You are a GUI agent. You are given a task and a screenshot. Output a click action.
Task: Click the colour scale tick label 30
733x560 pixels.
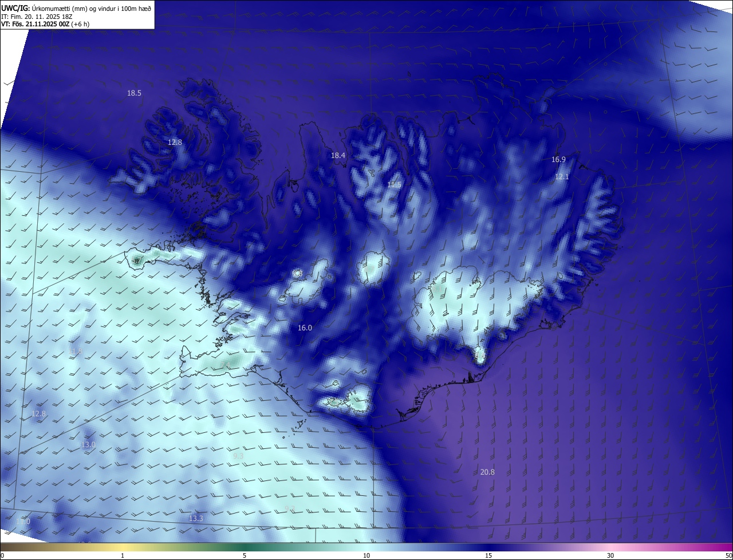click(x=610, y=555)
